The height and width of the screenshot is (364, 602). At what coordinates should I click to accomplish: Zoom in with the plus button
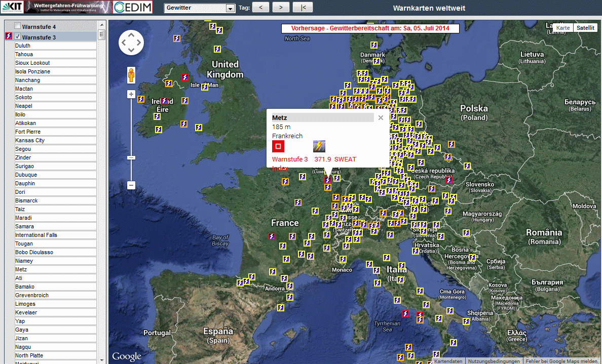(x=131, y=94)
